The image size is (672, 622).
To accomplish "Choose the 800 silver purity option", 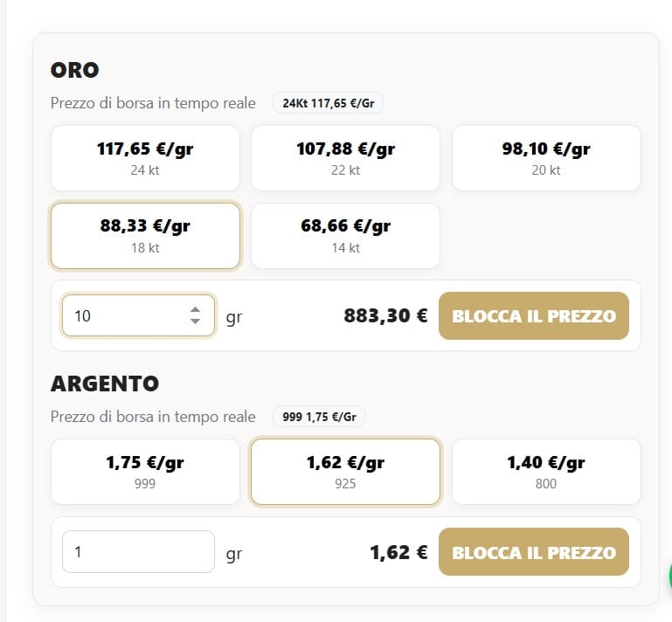I will point(545,472).
